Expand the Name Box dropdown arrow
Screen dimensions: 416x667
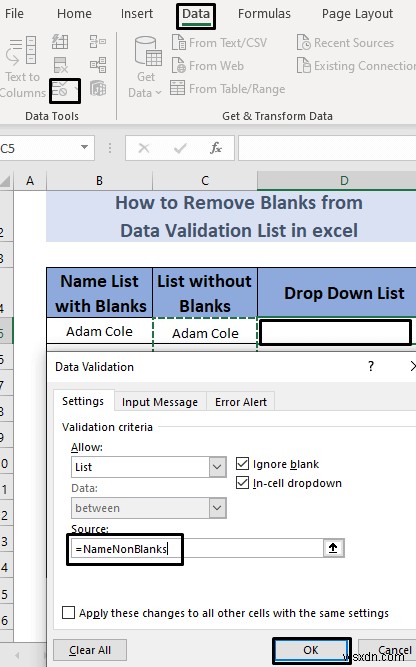click(84, 148)
